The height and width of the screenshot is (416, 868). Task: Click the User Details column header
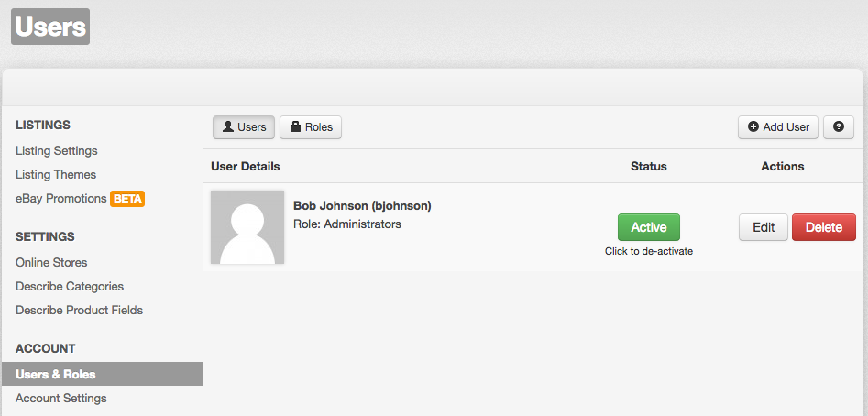246,166
